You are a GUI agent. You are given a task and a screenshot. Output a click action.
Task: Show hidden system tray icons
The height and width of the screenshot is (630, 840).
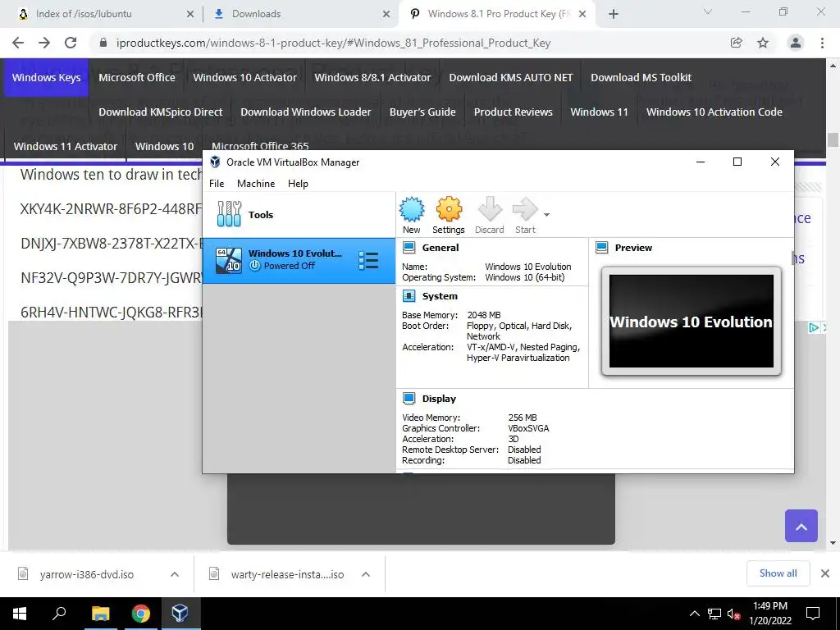coord(694,614)
